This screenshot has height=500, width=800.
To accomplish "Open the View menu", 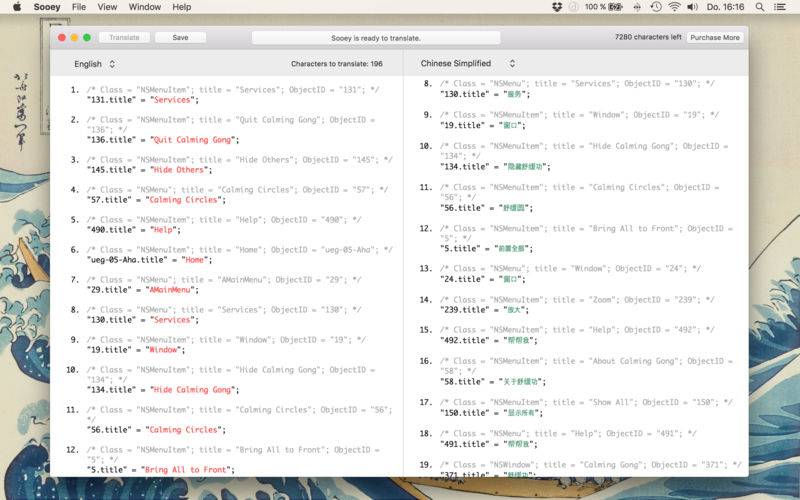I will tap(107, 7).
